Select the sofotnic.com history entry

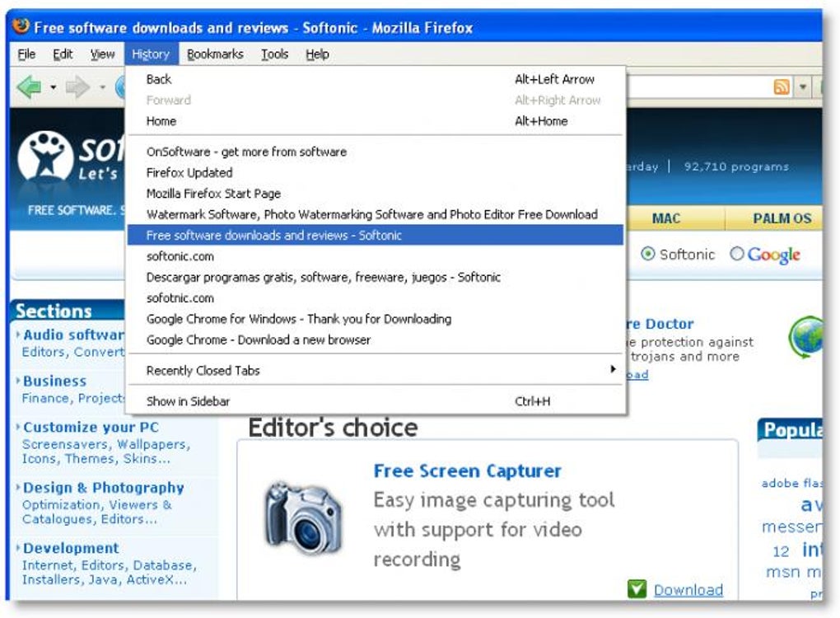coord(376,298)
